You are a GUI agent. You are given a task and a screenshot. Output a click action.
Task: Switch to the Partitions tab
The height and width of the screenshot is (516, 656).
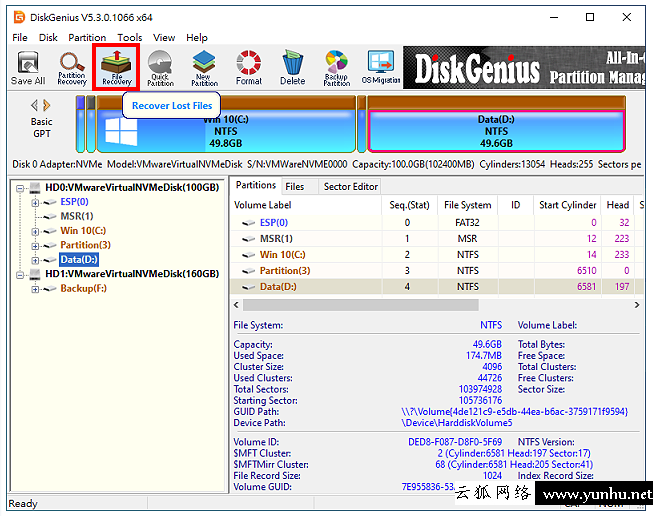click(x=256, y=185)
